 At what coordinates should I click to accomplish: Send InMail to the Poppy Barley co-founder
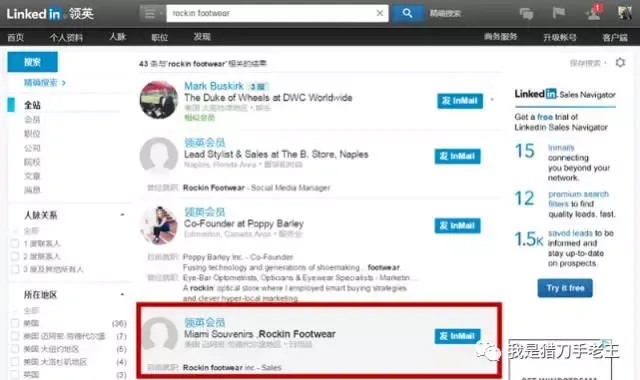pyautogui.click(x=457, y=225)
